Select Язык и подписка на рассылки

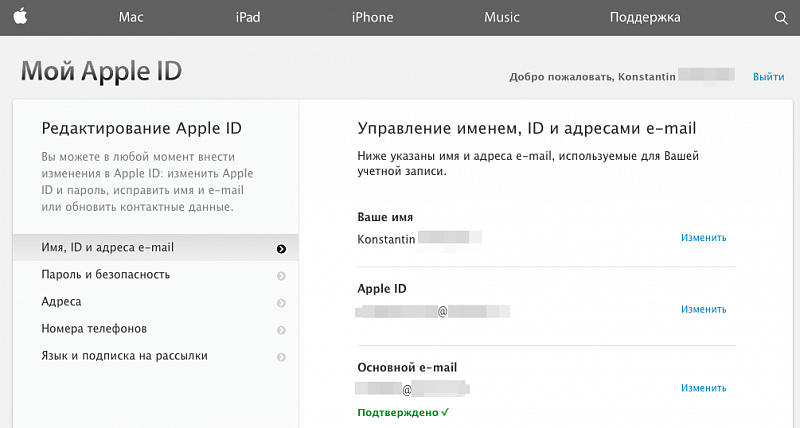pos(125,356)
